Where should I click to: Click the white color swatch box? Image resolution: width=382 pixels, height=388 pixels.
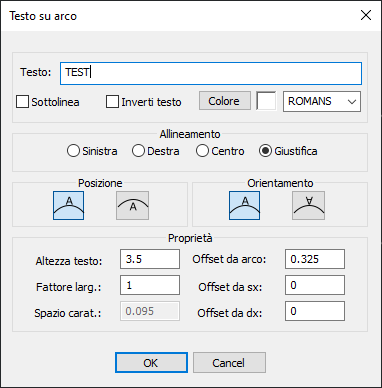[266, 101]
